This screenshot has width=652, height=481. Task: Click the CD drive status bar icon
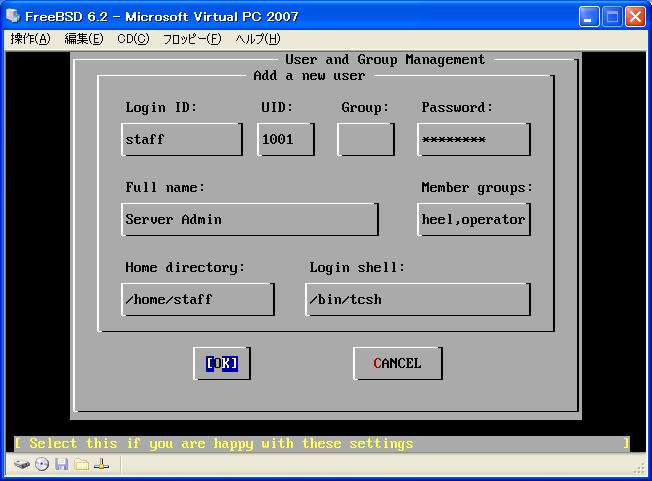pyautogui.click(x=42, y=464)
